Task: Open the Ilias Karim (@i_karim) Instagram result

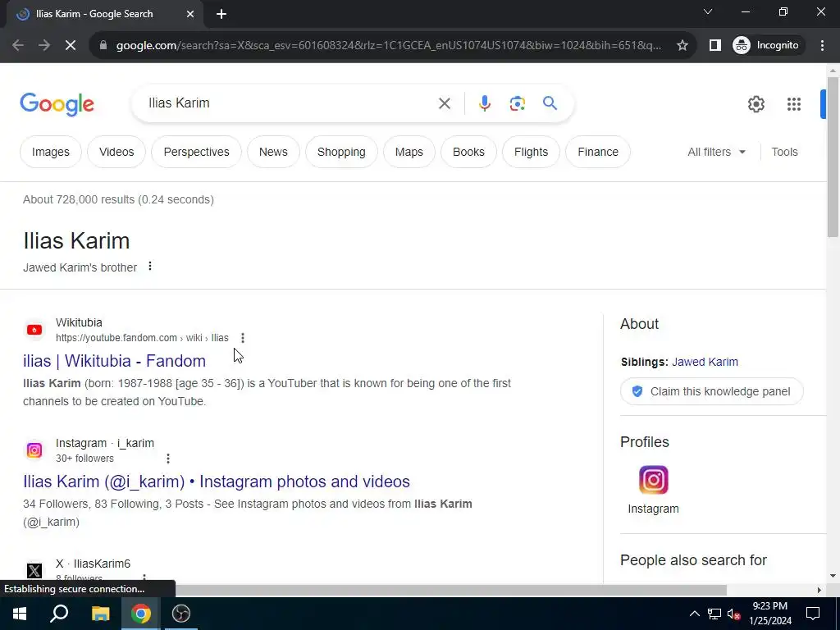Action: click(x=217, y=482)
